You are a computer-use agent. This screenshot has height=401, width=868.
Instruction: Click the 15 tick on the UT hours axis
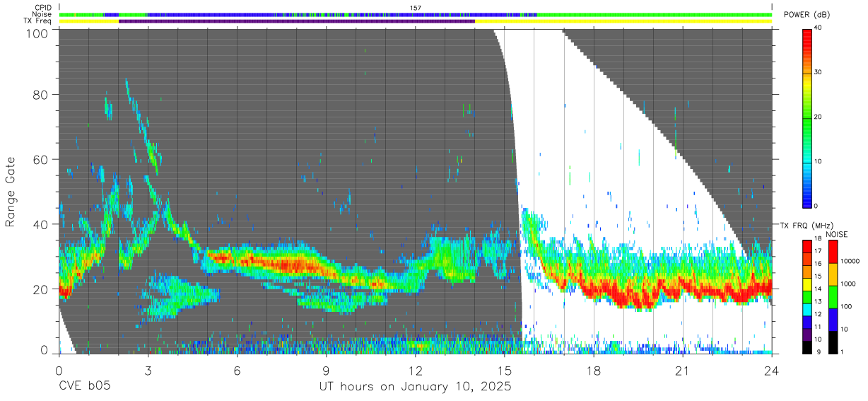click(505, 371)
